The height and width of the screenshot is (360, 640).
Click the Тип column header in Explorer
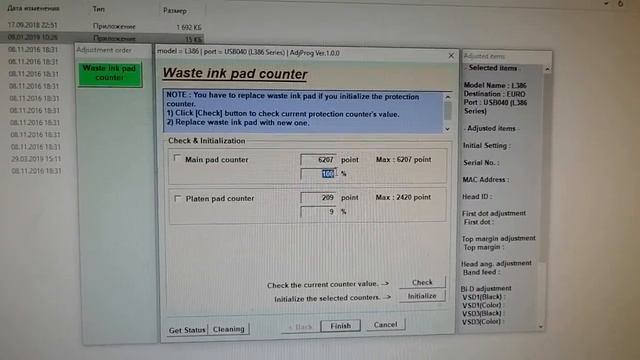[x=98, y=9]
